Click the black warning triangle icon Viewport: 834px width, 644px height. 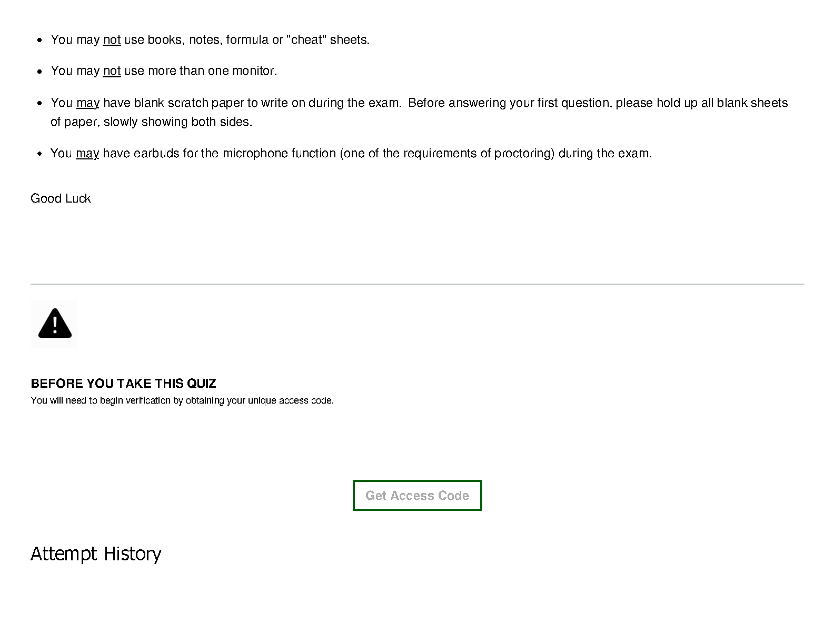point(55,324)
